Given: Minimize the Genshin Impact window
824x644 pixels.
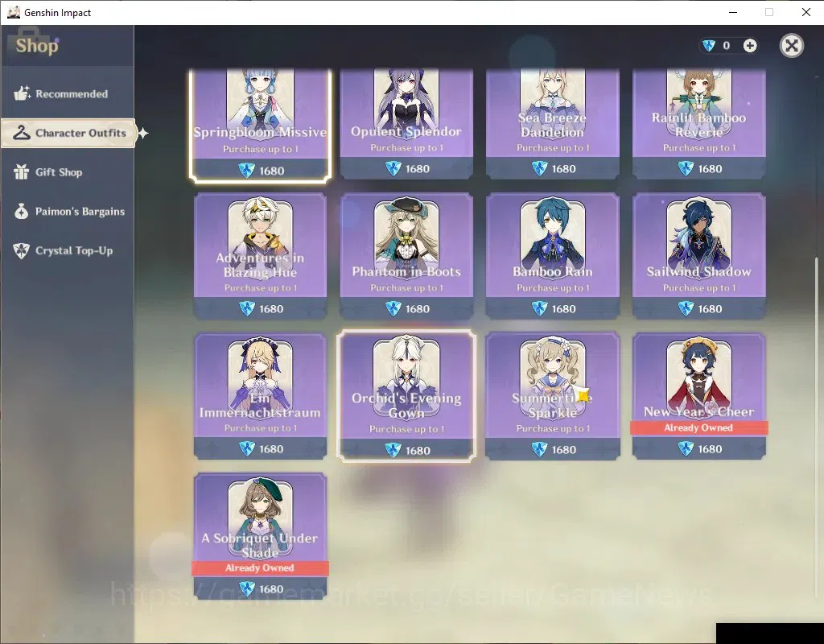Looking at the screenshot, I should click(733, 12).
